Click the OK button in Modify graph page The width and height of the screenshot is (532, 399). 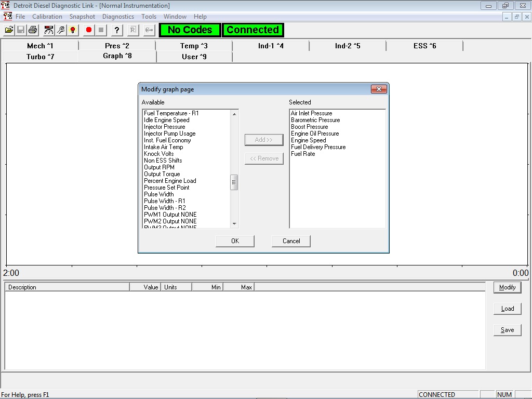234,241
